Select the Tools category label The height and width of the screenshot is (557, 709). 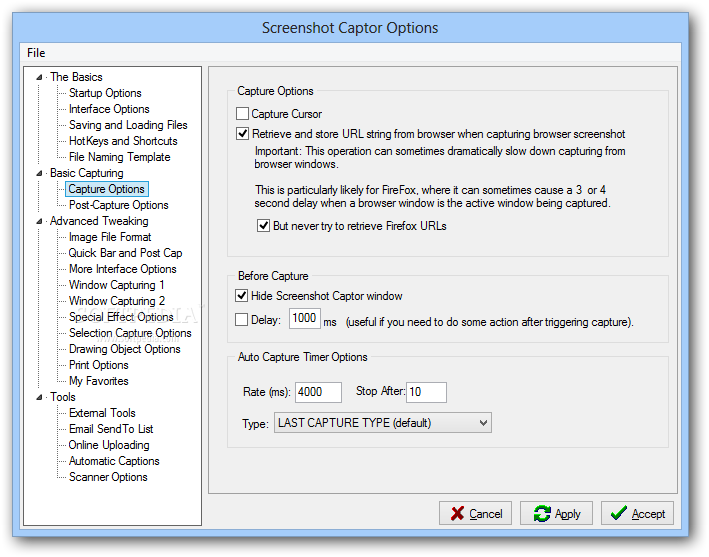tap(62, 397)
